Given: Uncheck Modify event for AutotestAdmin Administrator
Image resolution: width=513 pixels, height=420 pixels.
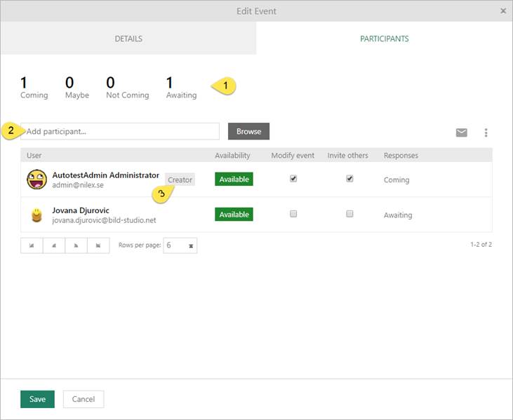Looking at the screenshot, I should click(x=293, y=179).
